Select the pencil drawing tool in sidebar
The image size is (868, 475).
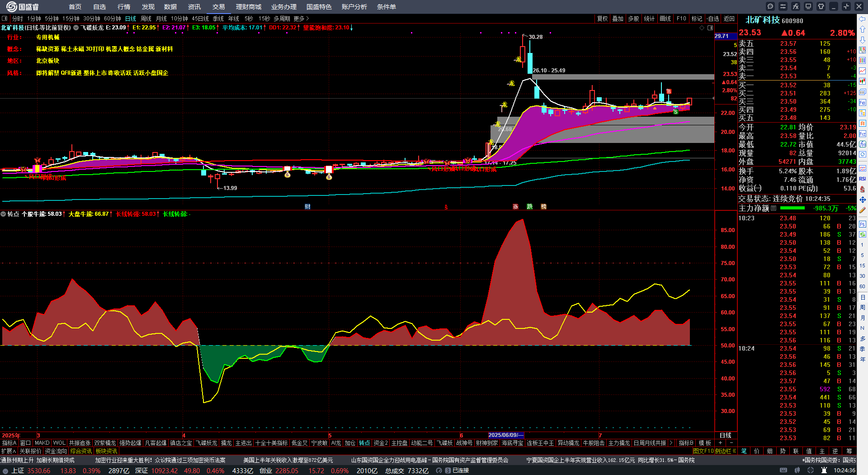(863, 210)
